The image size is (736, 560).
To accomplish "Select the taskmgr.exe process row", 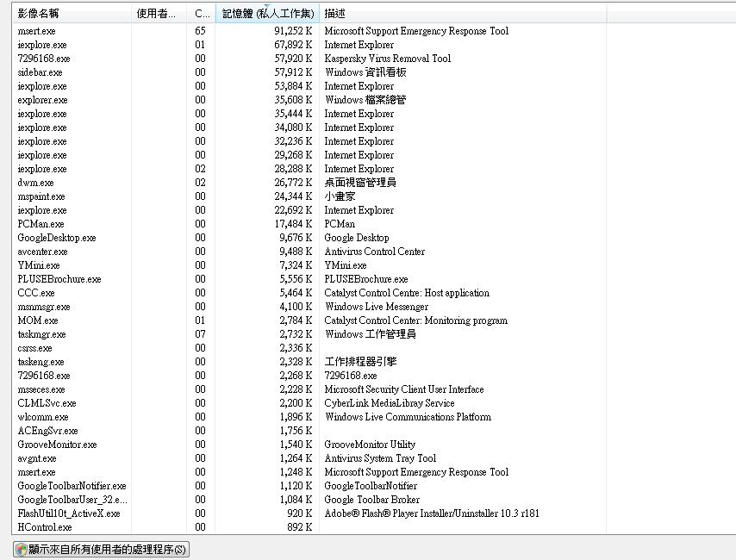I will click(309, 334).
